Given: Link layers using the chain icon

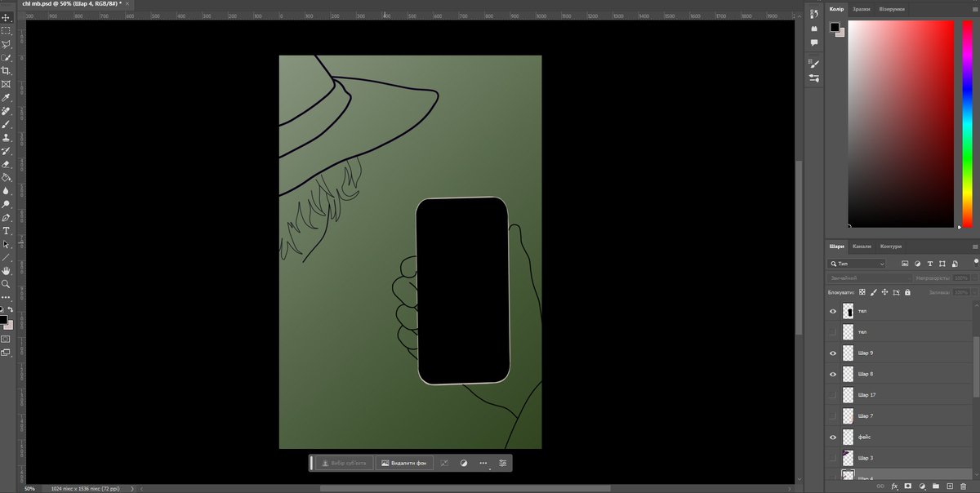Looking at the screenshot, I should (880, 486).
